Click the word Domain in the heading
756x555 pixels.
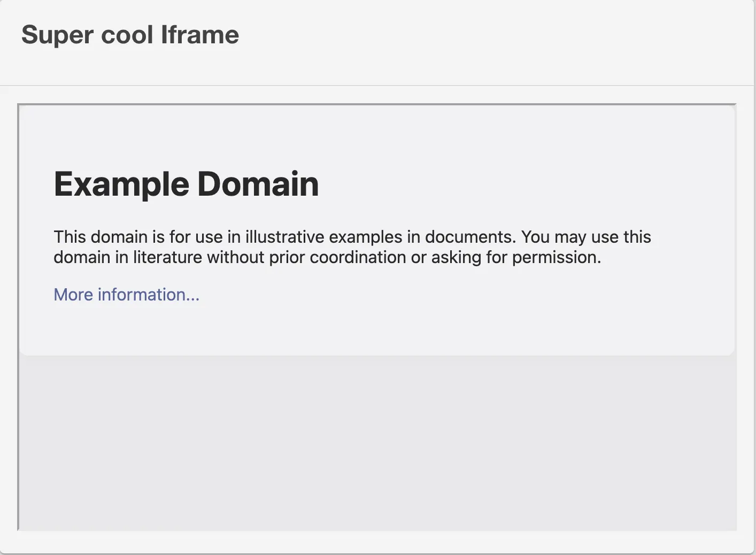coord(258,184)
